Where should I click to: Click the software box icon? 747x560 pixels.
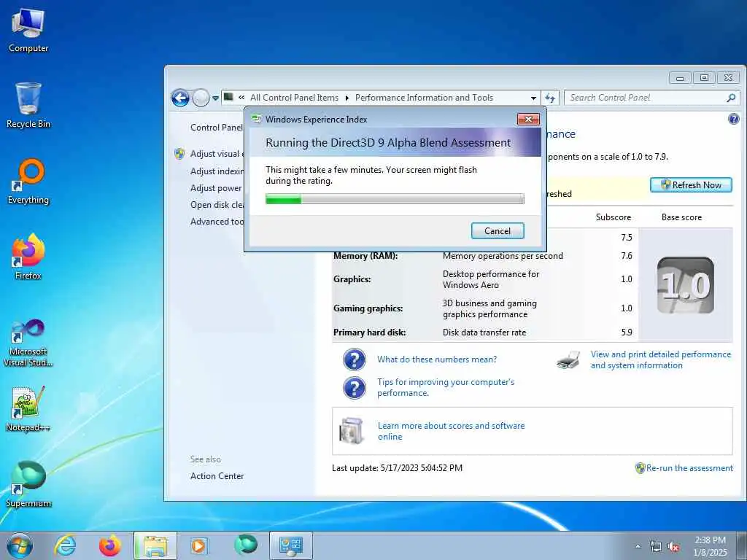click(x=352, y=430)
